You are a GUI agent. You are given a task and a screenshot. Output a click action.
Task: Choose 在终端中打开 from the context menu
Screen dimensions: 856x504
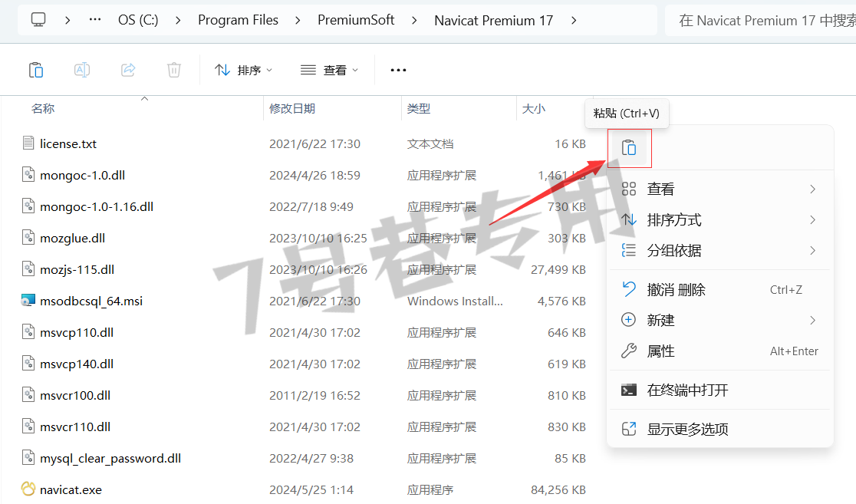pos(720,390)
